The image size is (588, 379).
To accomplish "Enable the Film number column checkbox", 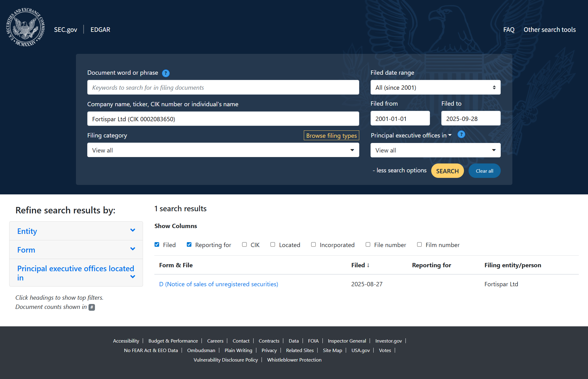I will pos(419,245).
